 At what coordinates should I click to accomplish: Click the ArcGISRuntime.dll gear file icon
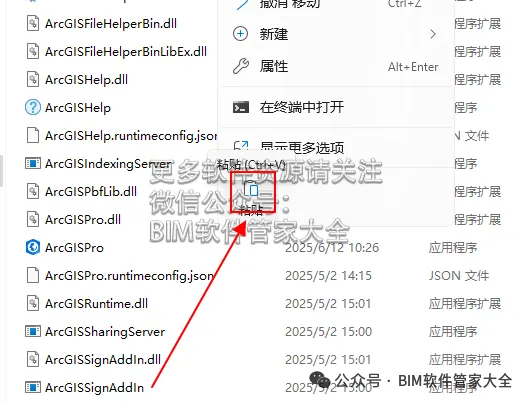(33, 303)
